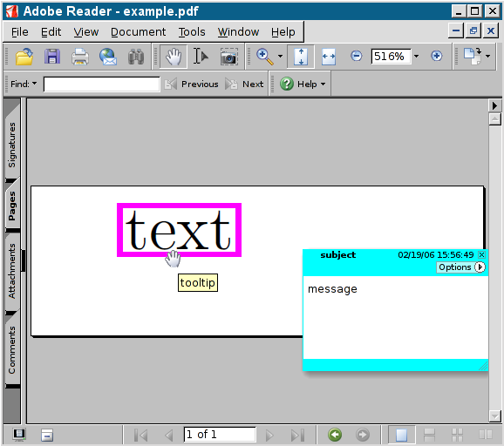The height and width of the screenshot is (446, 504).
Task: Activate the Snapshot camera tool
Action: click(228, 57)
